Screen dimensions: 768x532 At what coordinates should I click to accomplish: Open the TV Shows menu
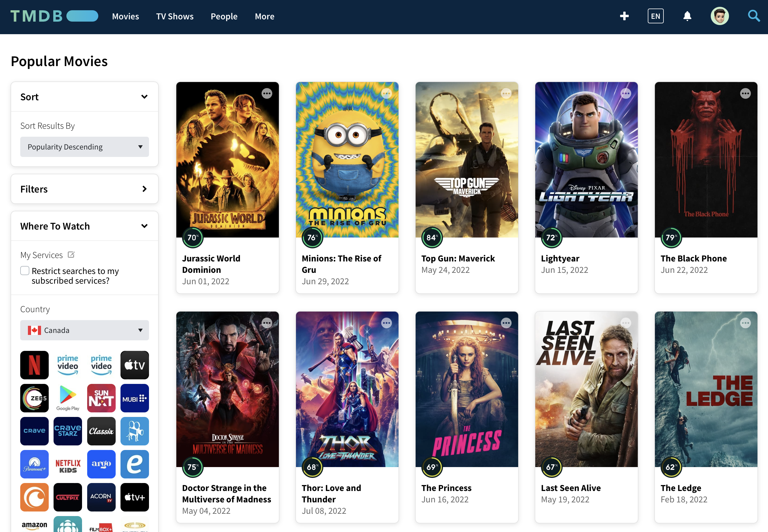175,16
